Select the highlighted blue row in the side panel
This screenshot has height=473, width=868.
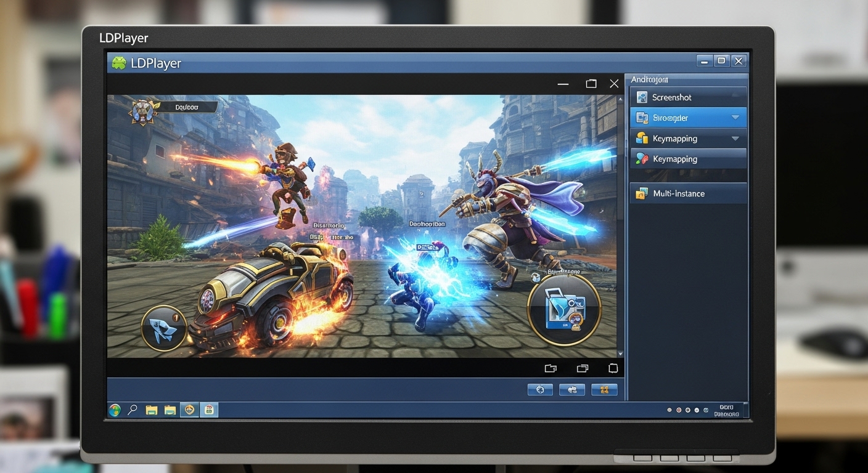point(688,118)
